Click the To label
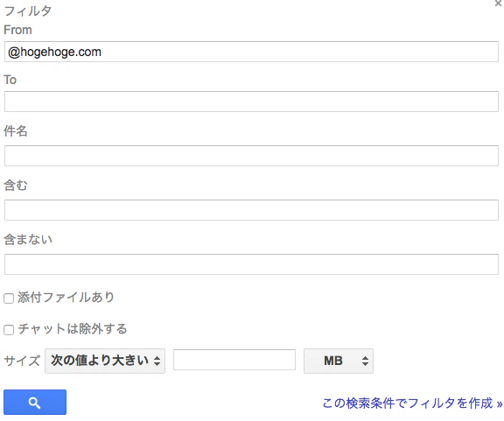 [10, 80]
